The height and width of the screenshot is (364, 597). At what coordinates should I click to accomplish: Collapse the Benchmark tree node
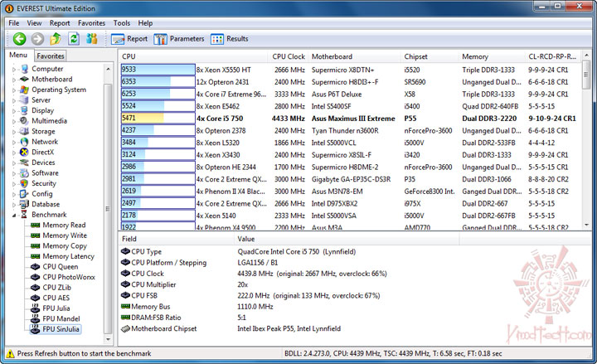tap(14, 215)
